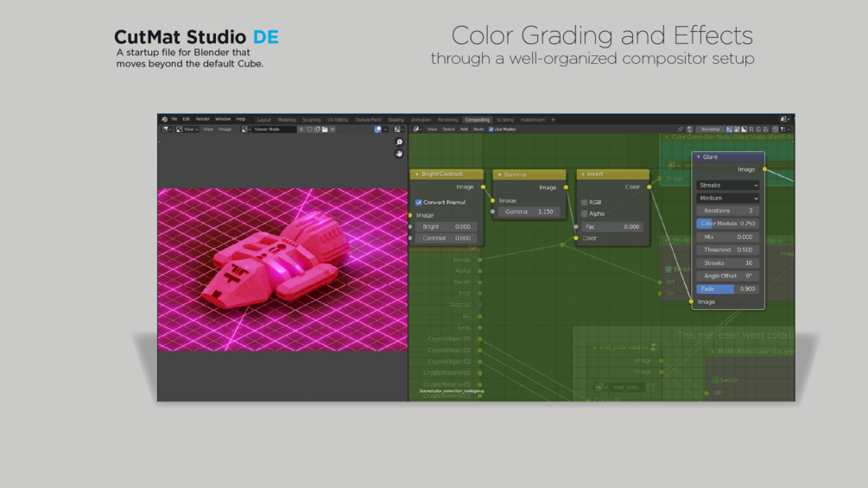Image resolution: width=868 pixels, height=488 pixels.
Task: Activate zoom magnifier gizmo in image editor
Action: [x=399, y=143]
